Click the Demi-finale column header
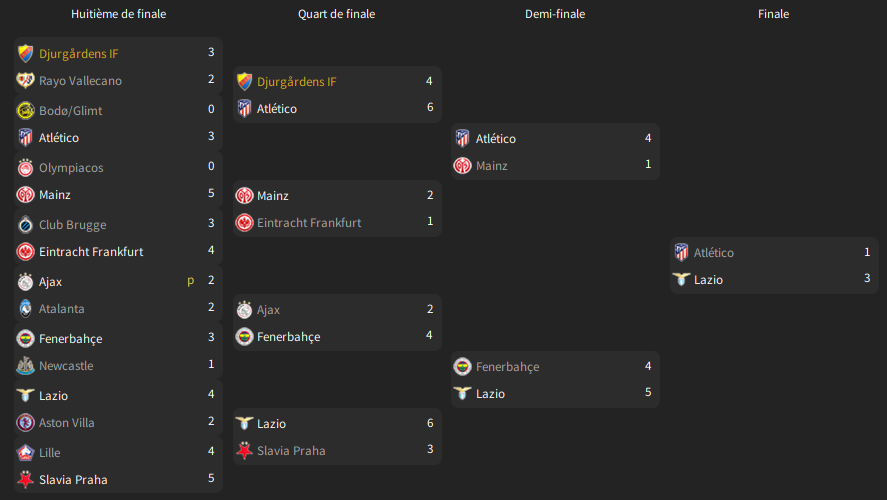The height and width of the screenshot is (500, 887). point(555,14)
